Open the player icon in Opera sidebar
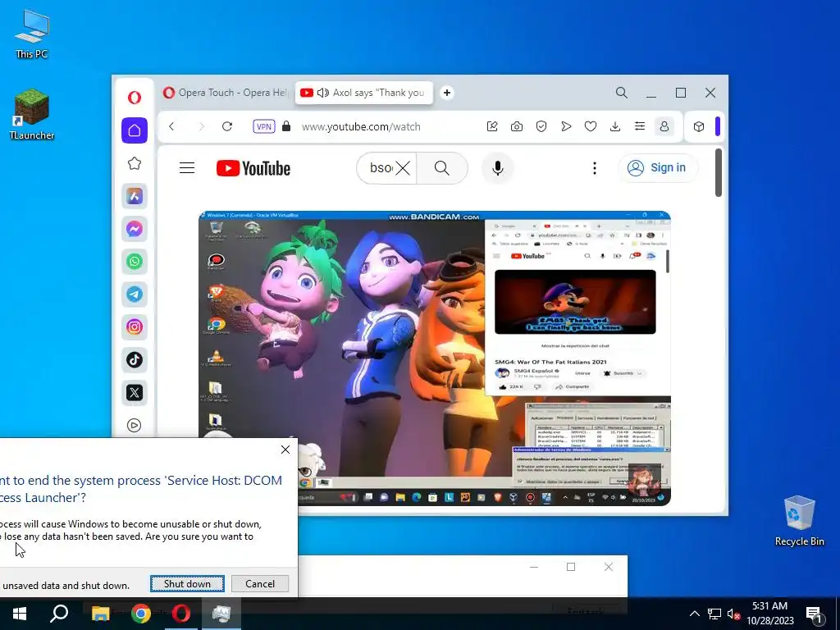This screenshot has width=840, height=630. (x=135, y=425)
